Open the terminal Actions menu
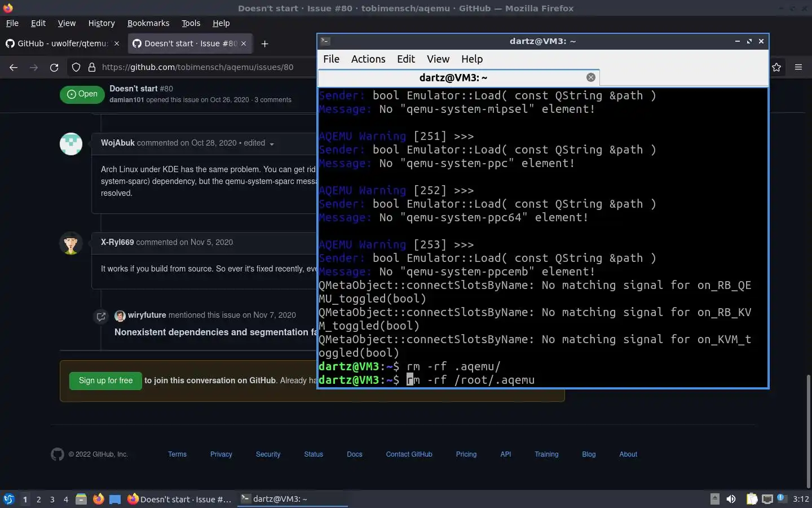 point(368,59)
